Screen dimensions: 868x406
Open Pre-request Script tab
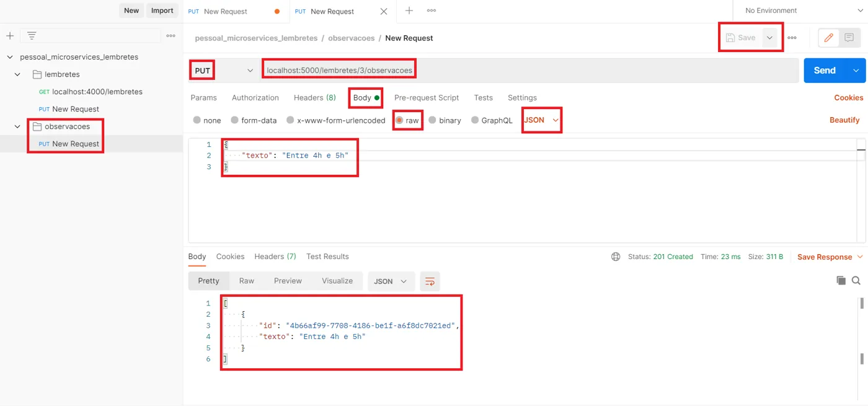[427, 98]
